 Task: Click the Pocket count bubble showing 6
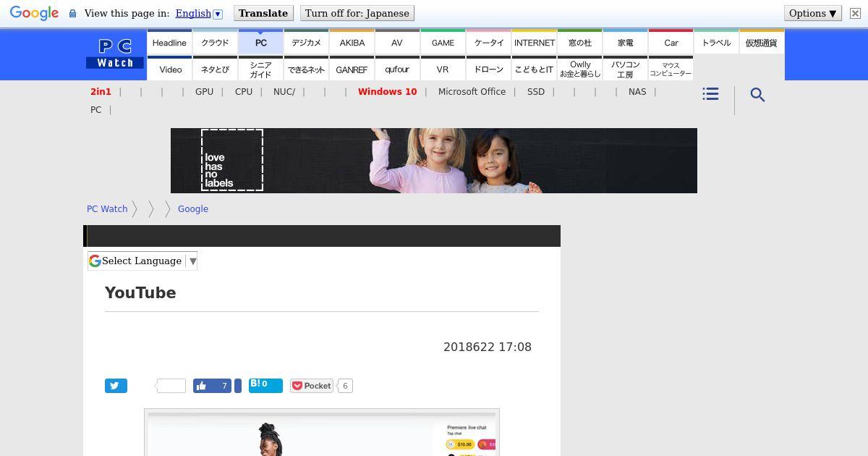pyautogui.click(x=345, y=386)
